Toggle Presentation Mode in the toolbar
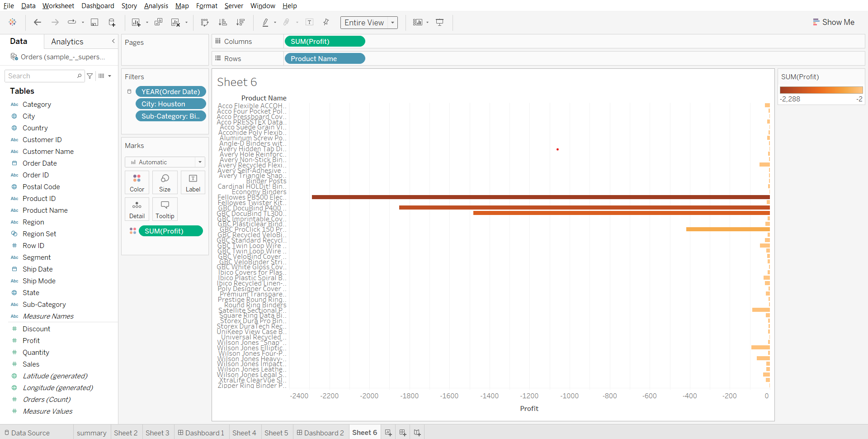This screenshot has width=868, height=439. [439, 23]
